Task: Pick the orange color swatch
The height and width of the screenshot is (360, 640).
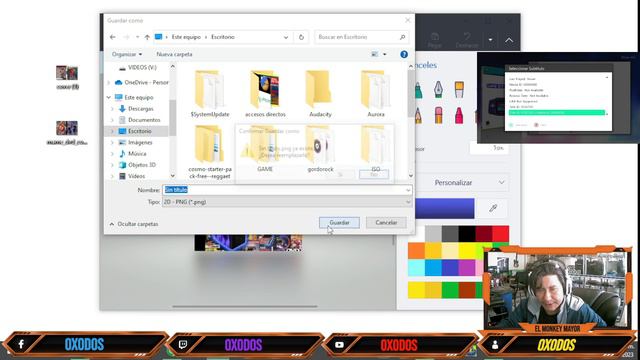Action: 416,251
